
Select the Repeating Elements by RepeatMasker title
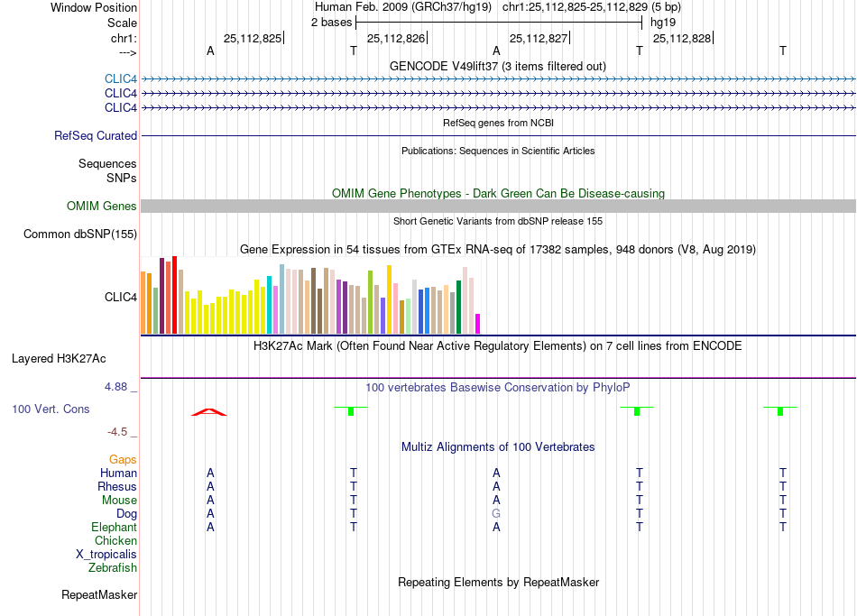[x=499, y=583]
